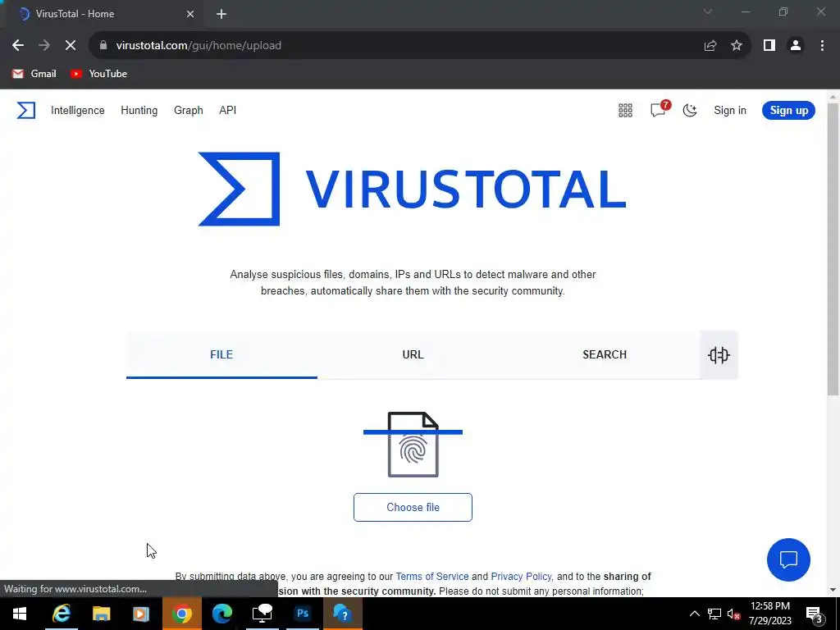Toggle dark mode moon icon

coord(690,111)
